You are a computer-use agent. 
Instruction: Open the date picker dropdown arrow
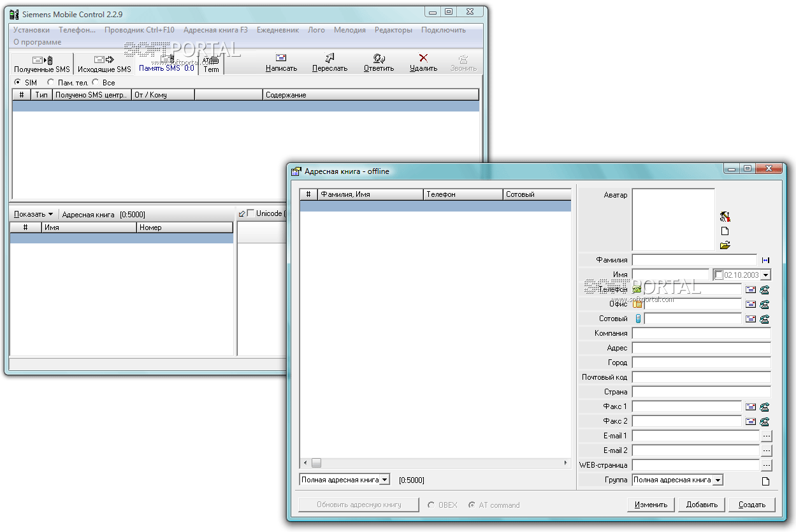pyautogui.click(x=765, y=275)
